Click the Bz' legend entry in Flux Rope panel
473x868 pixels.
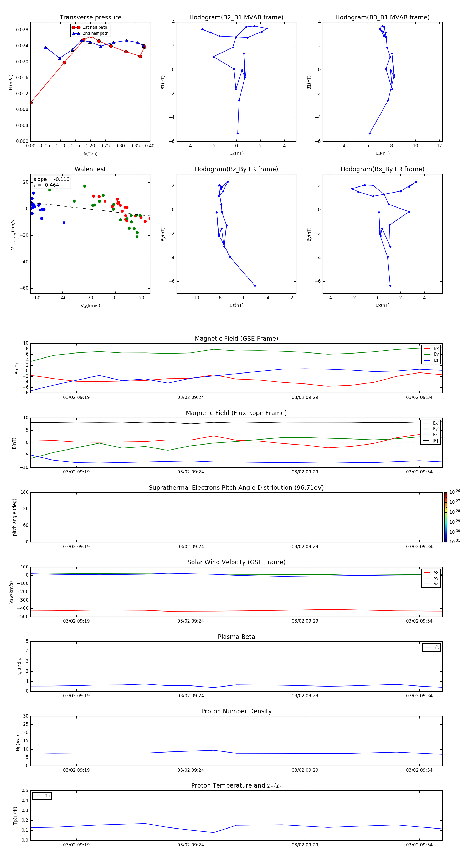click(431, 435)
